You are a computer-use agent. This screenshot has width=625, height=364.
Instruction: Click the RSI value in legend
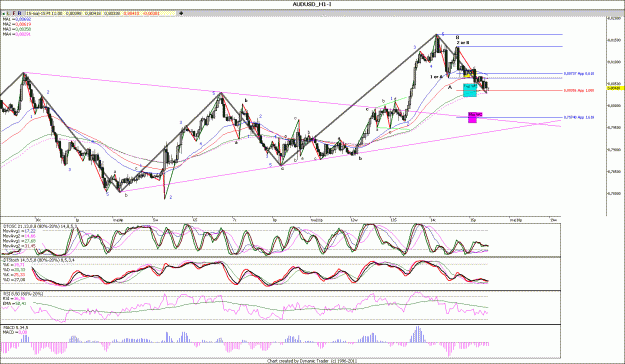tap(20, 299)
